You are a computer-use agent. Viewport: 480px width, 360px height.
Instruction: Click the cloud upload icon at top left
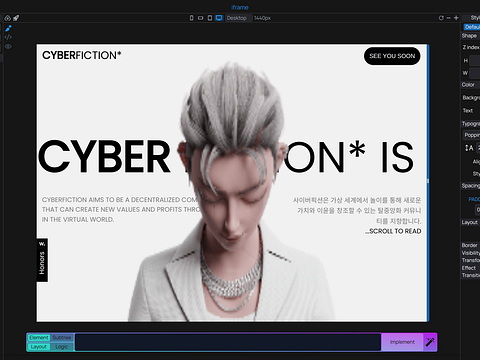[8, 18]
